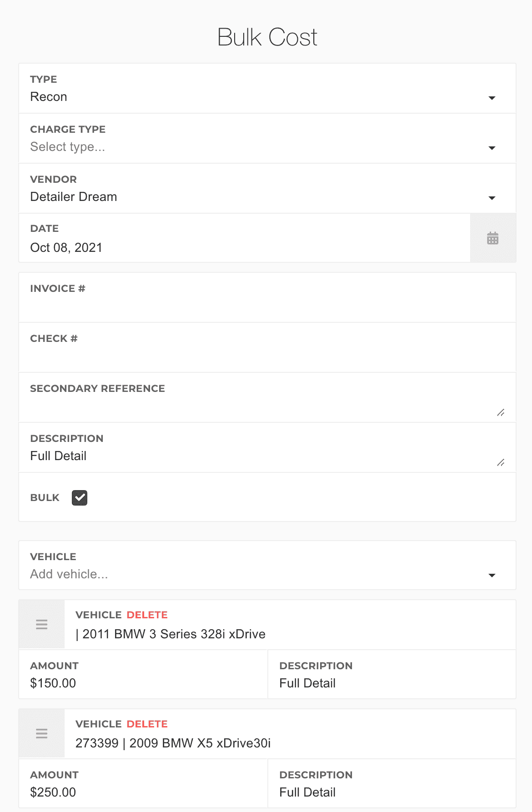This screenshot has height=812, width=532.
Task: Edit the $150.00 amount field
Action: [143, 683]
